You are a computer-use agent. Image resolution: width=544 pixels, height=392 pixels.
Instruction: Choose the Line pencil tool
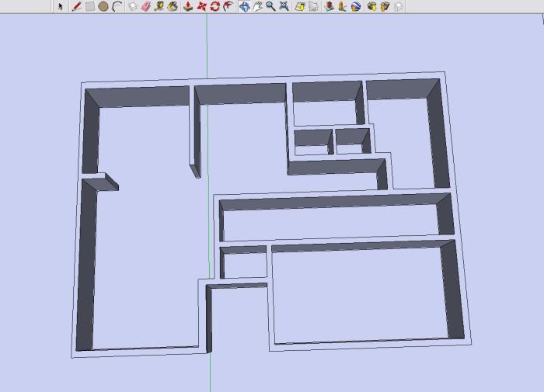[x=76, y=6]
